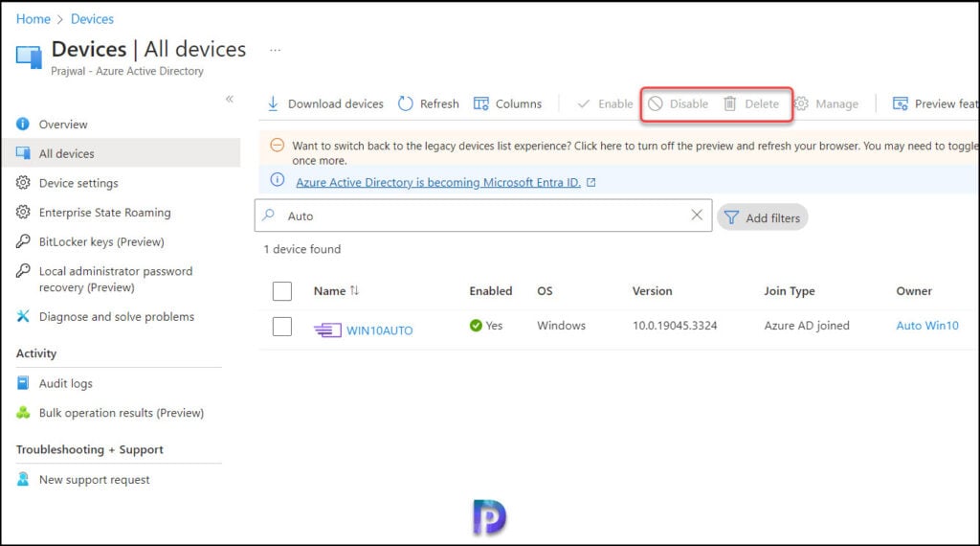Click the version value 10.0.19045.3324
The image size is (980, 546).
675,326
